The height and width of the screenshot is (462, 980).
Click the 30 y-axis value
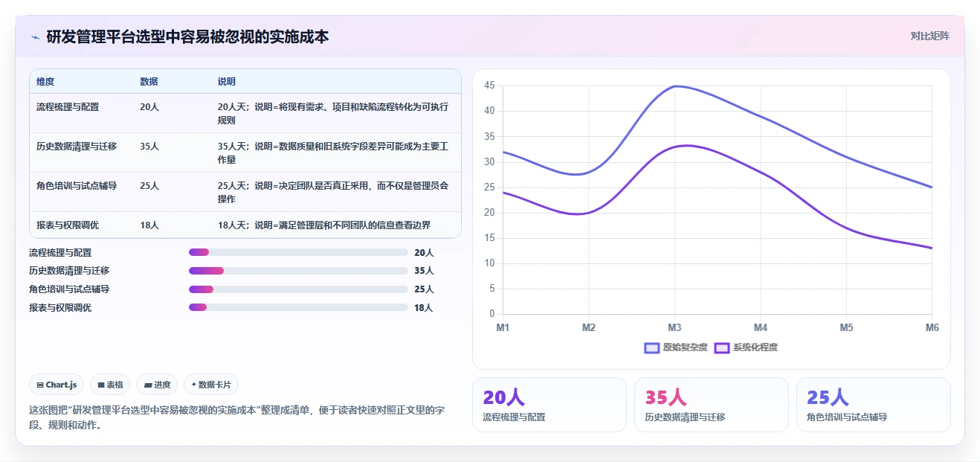point(489,161)
